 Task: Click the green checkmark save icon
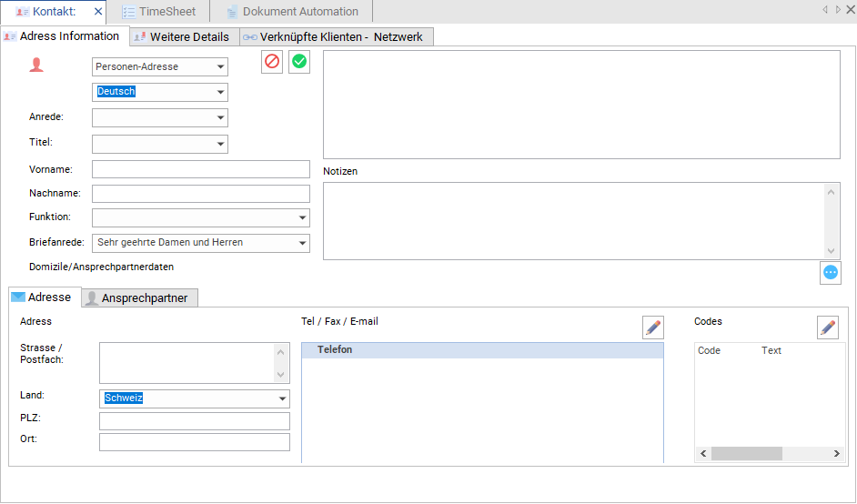(x=299, y=61)
